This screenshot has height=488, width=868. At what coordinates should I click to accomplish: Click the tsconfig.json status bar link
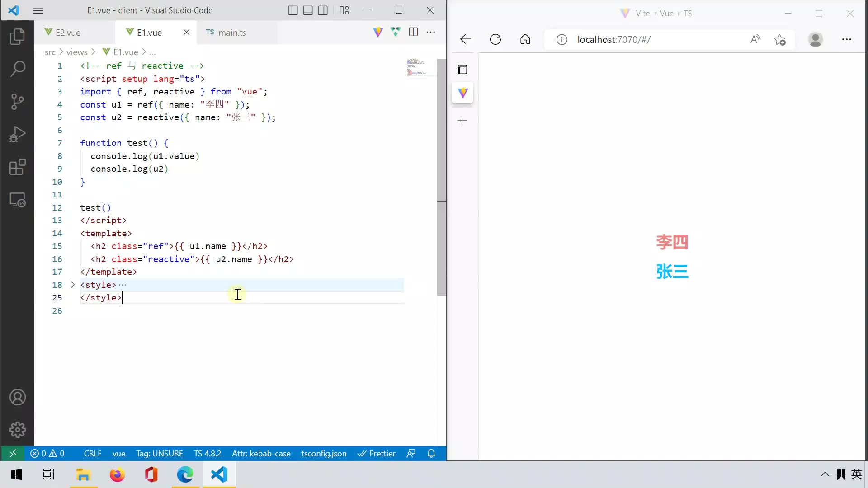(x=324, y=454)
